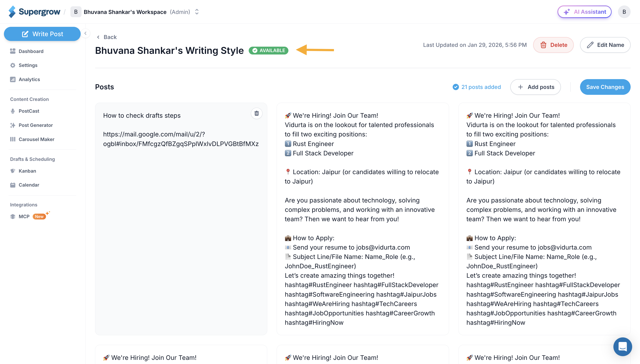Click the 'Last Updated on Jan 29, 2026' text
Viewport: 640px width, 364px height.
pyautogui.click(x=475, y=45)
